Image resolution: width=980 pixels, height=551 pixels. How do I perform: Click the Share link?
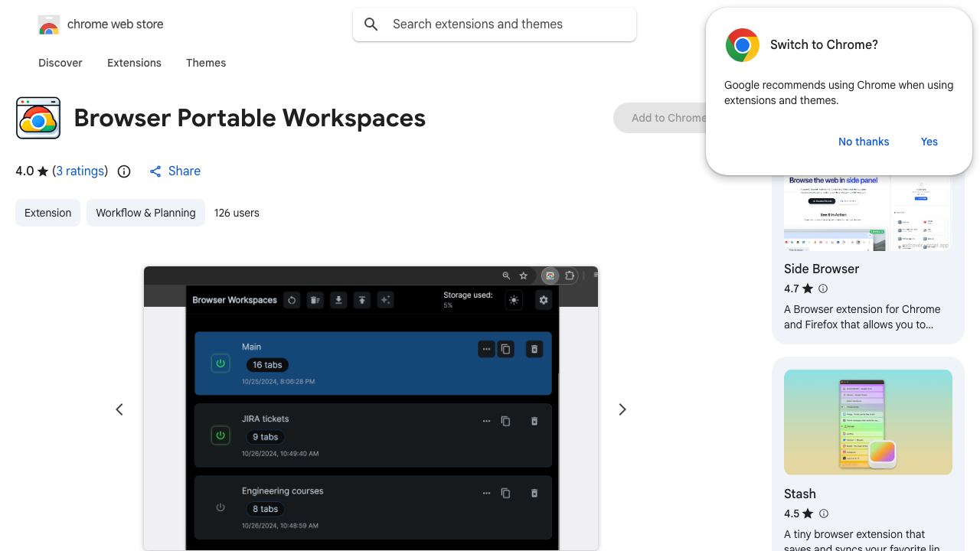(x=175, y=171)
